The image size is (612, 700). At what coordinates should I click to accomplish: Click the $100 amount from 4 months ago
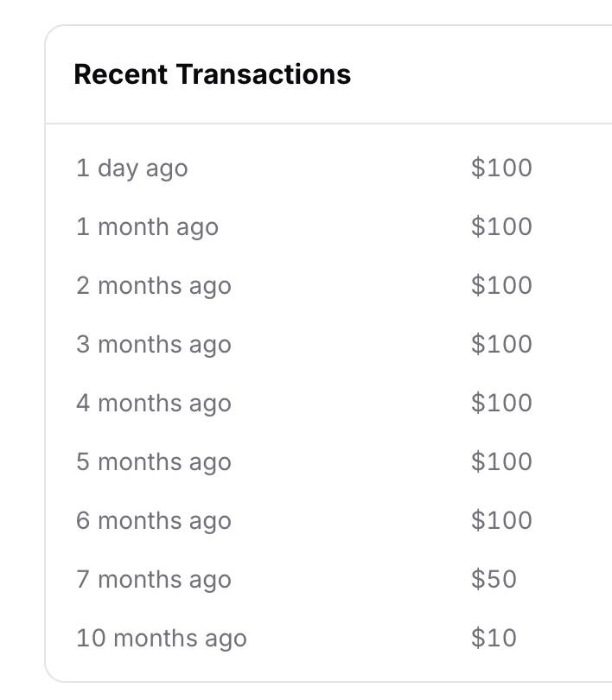[501, 403]
